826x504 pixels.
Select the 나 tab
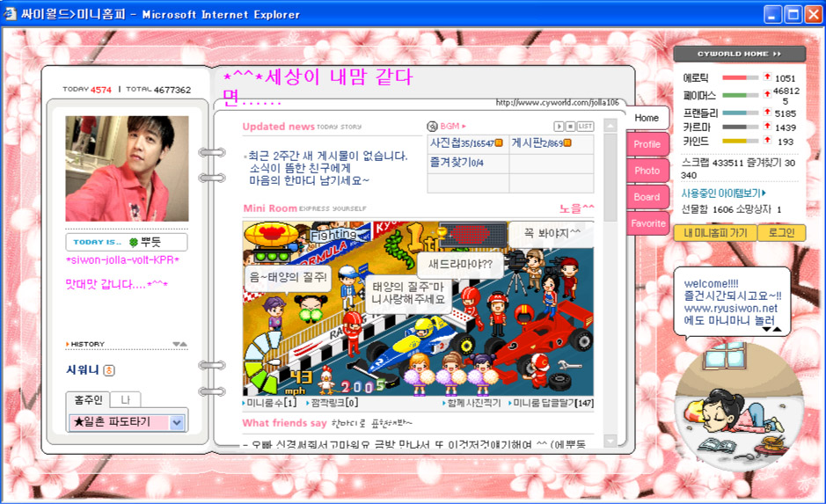126,399
